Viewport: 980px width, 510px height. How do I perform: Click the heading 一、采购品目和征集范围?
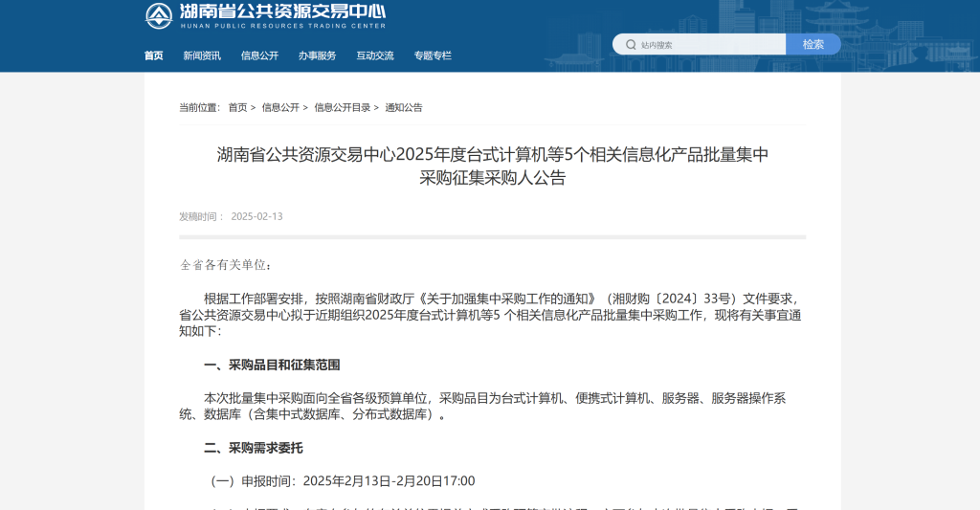[x=272, y=365]
